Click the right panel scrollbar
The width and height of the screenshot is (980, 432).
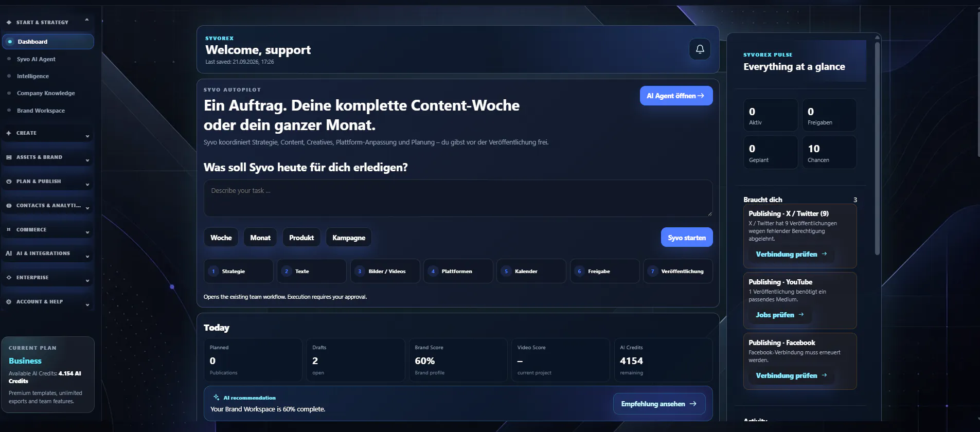(x=877, y=148)
